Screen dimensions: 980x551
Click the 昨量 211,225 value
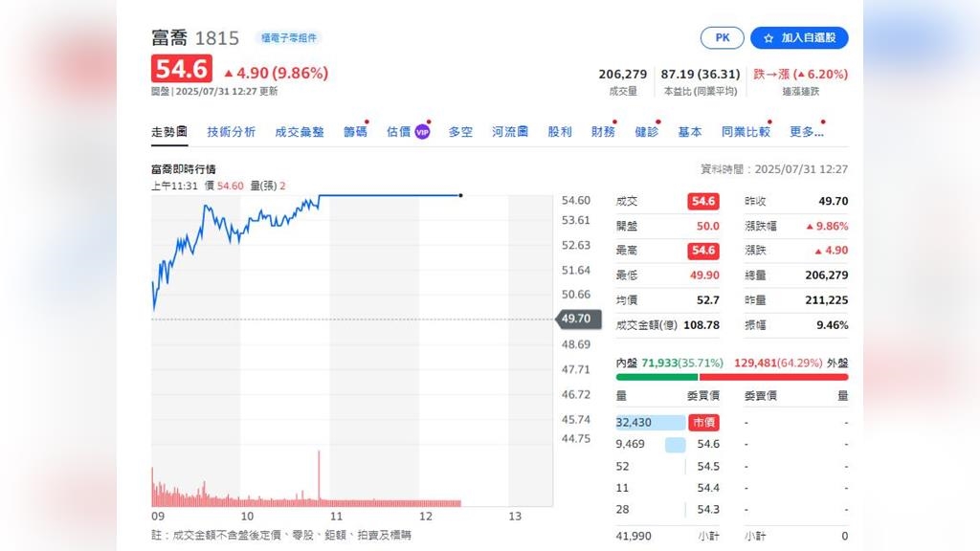click(826, 299)
